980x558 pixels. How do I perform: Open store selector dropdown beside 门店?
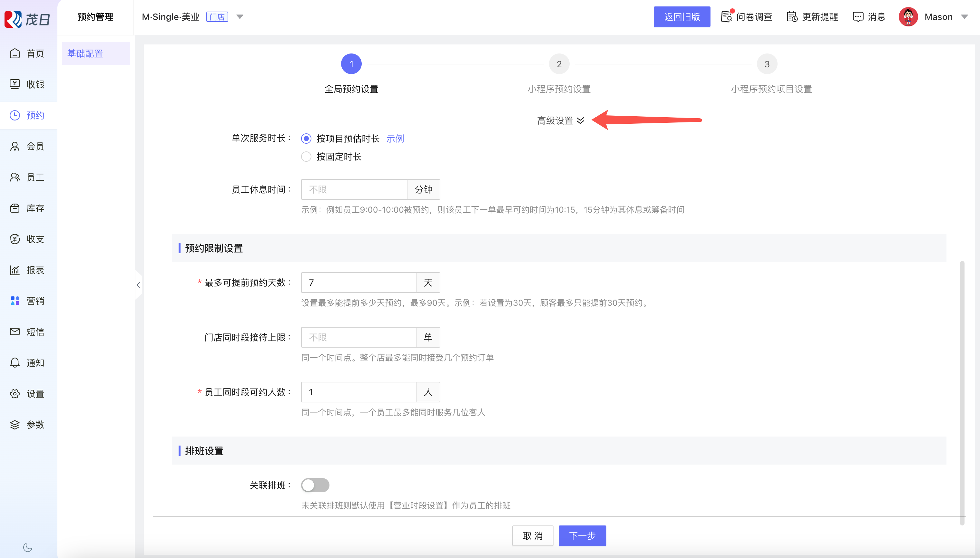pyautogui.click(x=240, y=17)
